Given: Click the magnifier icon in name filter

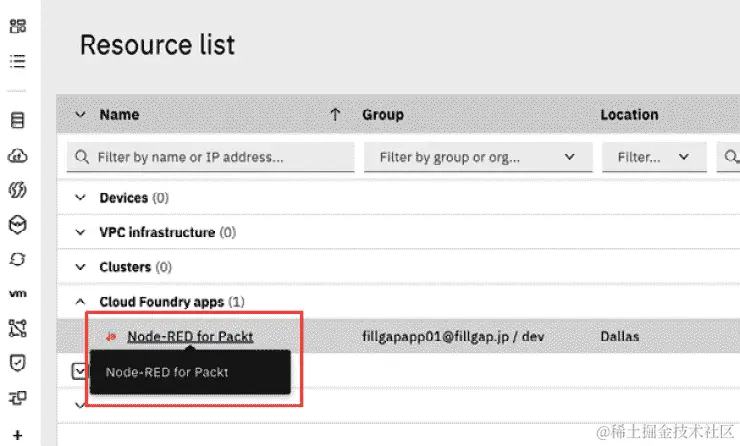Looking at the screenshot, I should 82,157.
